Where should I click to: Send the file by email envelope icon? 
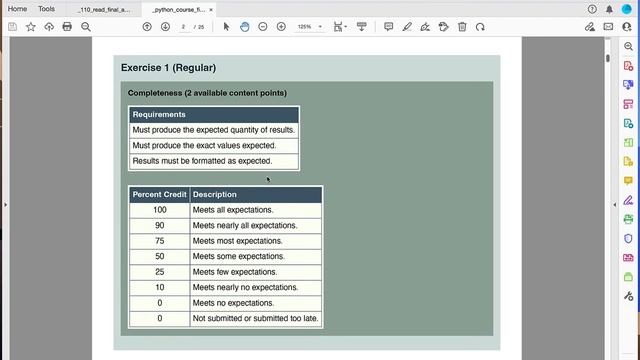pyautogui.click(x=608, y=27)
